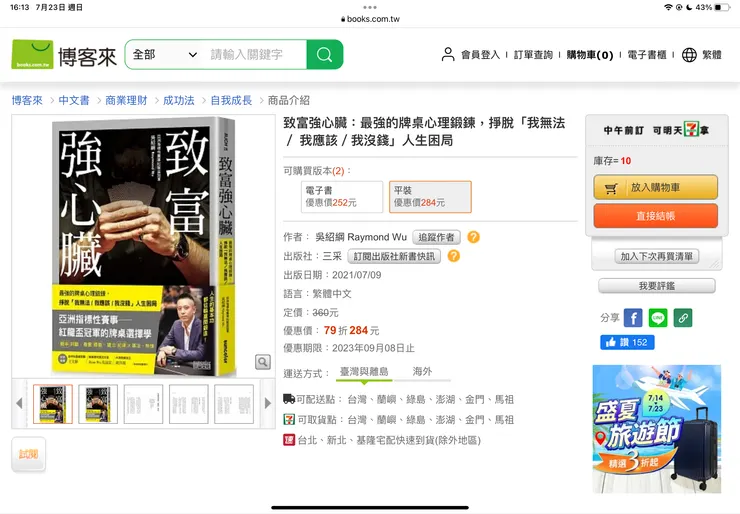
Task: Click the 試閱 preview button
Action: [28, 454]
